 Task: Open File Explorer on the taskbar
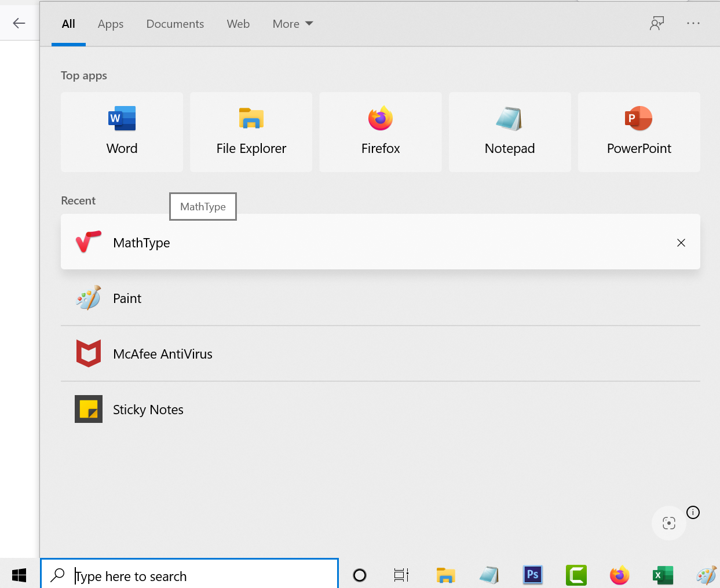coord(445,575)
